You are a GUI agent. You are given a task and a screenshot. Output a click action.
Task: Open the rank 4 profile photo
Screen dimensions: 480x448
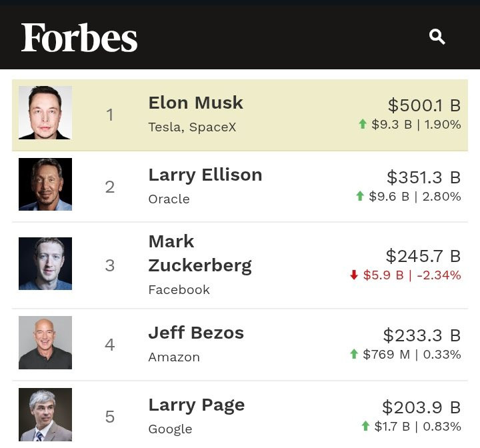pyautogui.click(x=45, y=343)
